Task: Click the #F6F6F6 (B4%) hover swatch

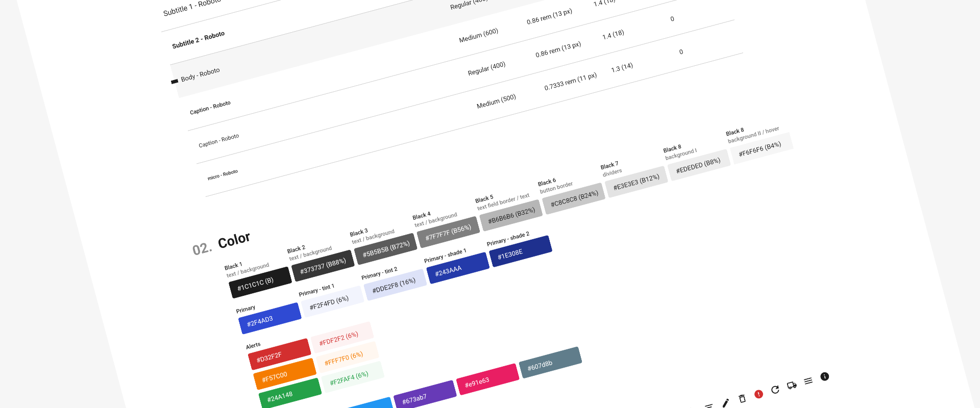Action: click(761, 148)
